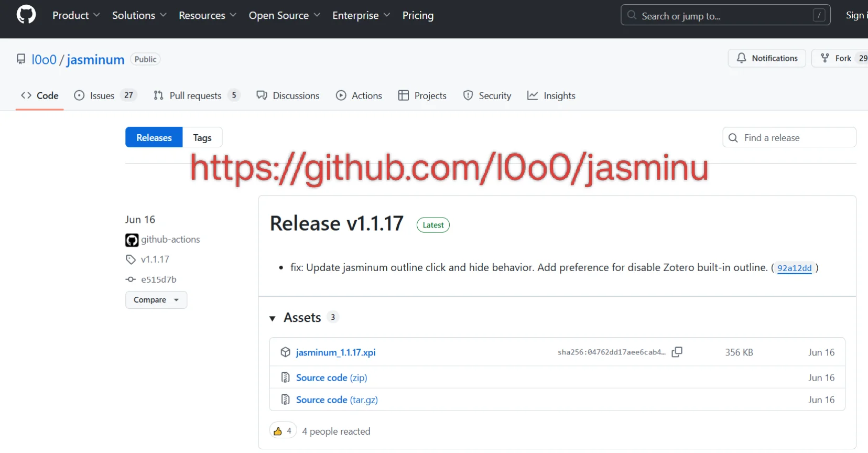This screenshot has height=453, width=868.
Task: Open commit link 92a12dd
Action: 794,268
